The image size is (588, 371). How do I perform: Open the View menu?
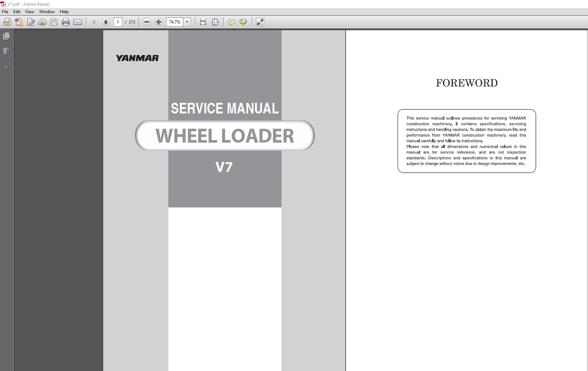(30, 12)
